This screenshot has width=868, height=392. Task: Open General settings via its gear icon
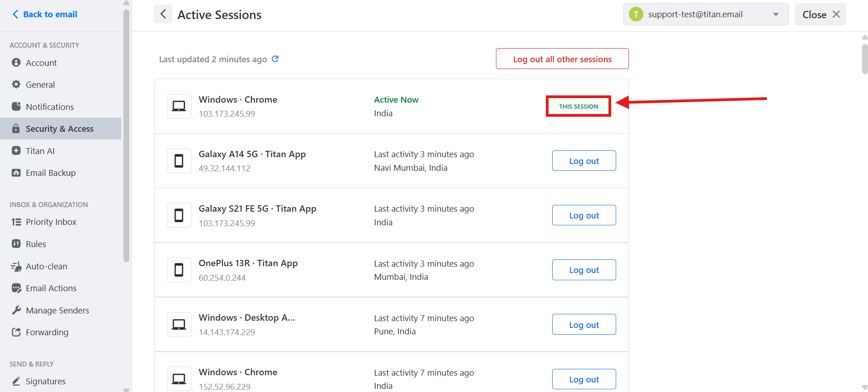point(16,84)
